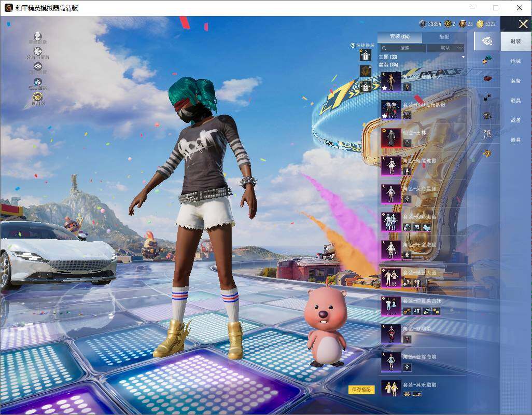Select the dark red character outfit thumbnail
This screenshot has width=532, height=415.
point(391,334)
